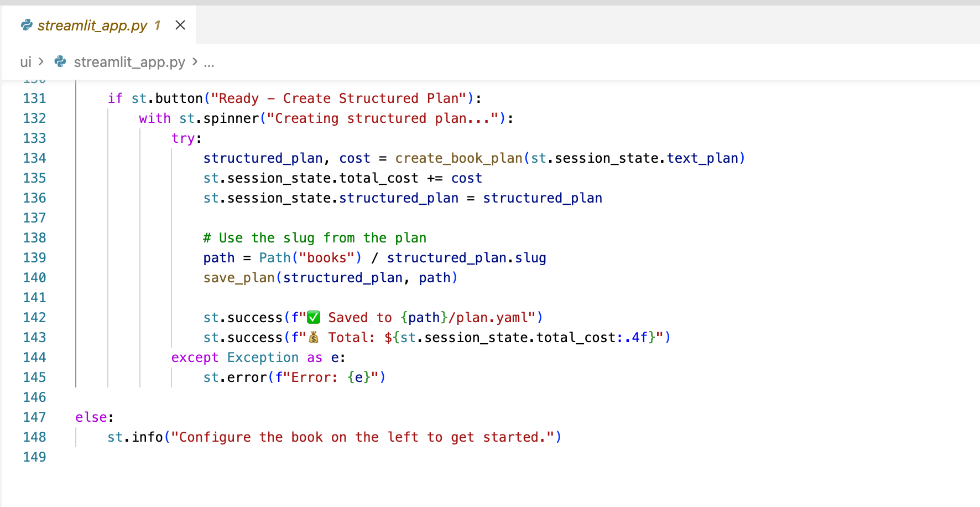Click the "Ready – Create Structured Plan" string
This screenshot has width=980, height=507.
339,99
